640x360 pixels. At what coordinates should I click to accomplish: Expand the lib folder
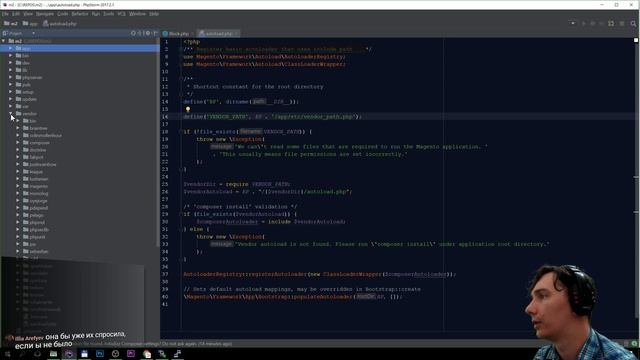coord(11,70)
